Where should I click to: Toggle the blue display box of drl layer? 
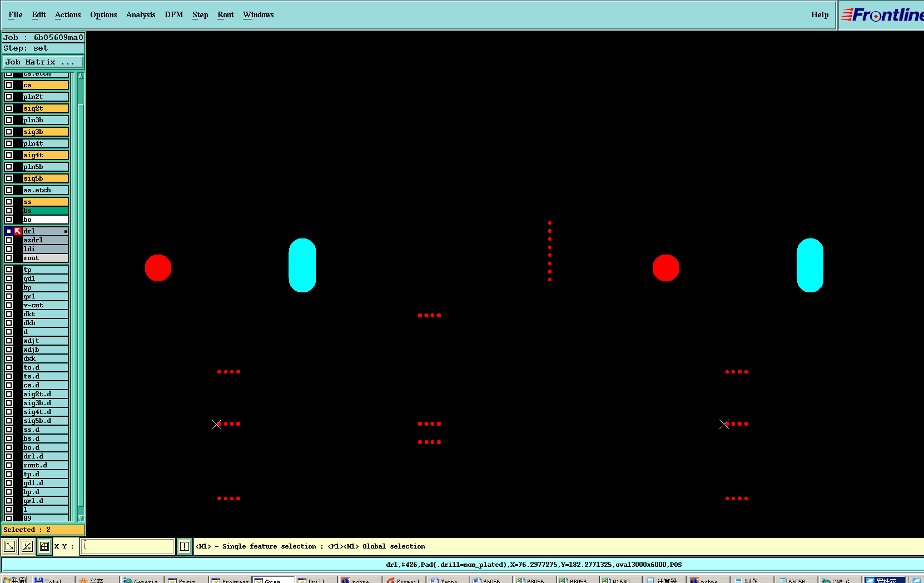point(9,231)
